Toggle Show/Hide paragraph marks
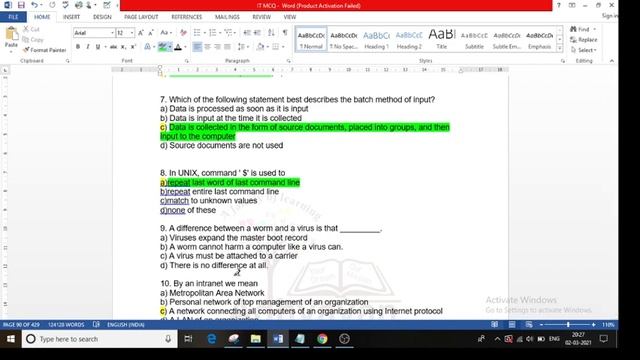The height and width of the screenshot is (360, 640). [x=285, y=33]
